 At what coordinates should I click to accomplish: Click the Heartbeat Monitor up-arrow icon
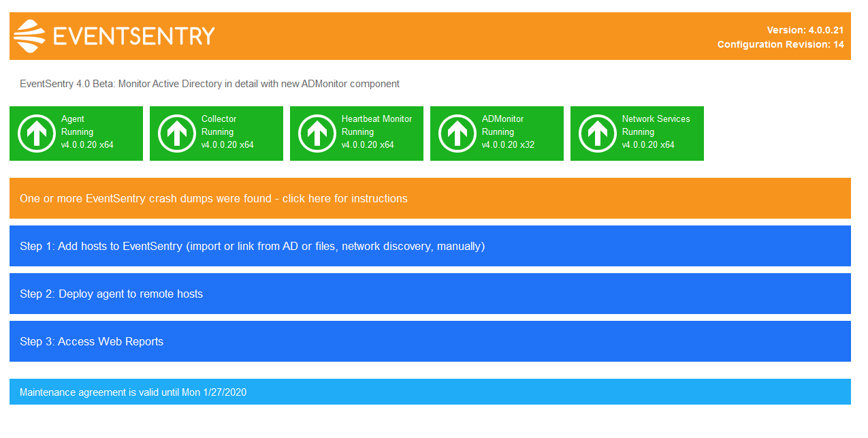317,133
